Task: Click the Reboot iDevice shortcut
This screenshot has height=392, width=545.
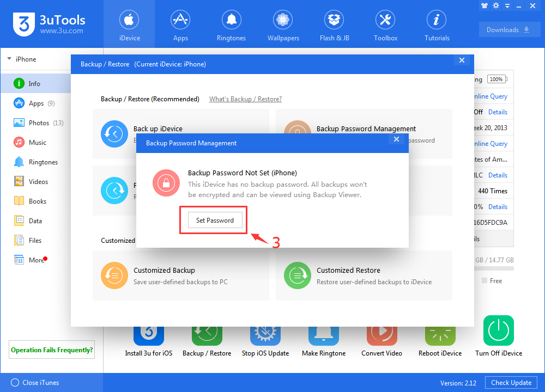Action: pos(440,342)
